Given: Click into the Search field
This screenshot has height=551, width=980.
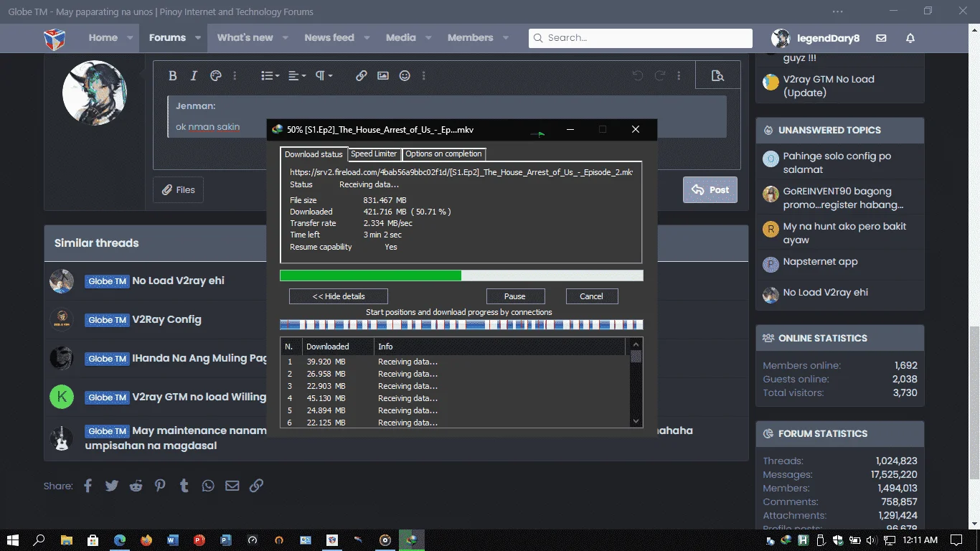Looking at the screenshot, I should click(640, 38).
